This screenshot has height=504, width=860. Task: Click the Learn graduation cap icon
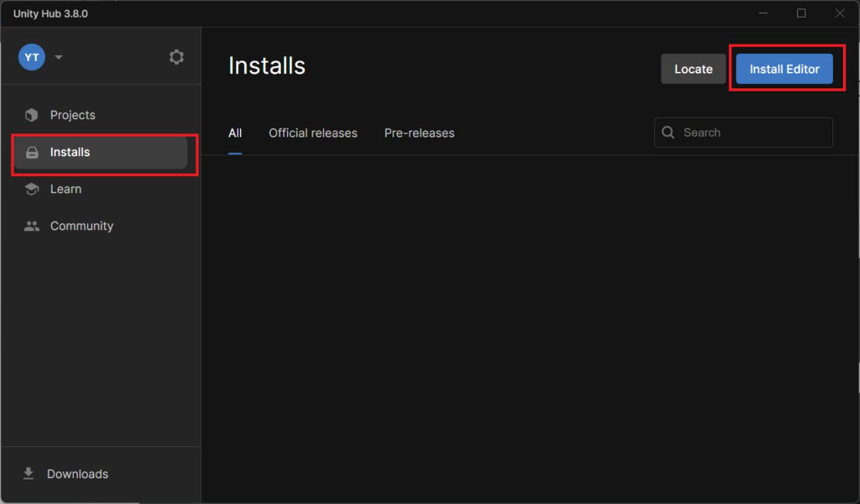pyautogui.click(x=32, y=189)
